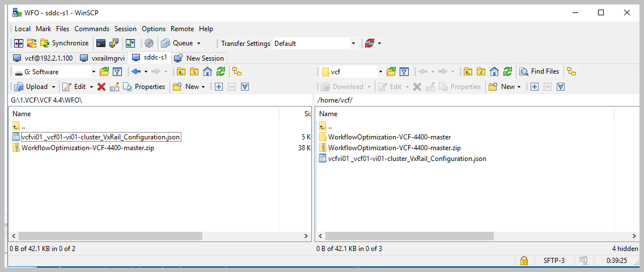
Task: Refresh the remote /home/vcf/ panel
Action: (508, 71)
